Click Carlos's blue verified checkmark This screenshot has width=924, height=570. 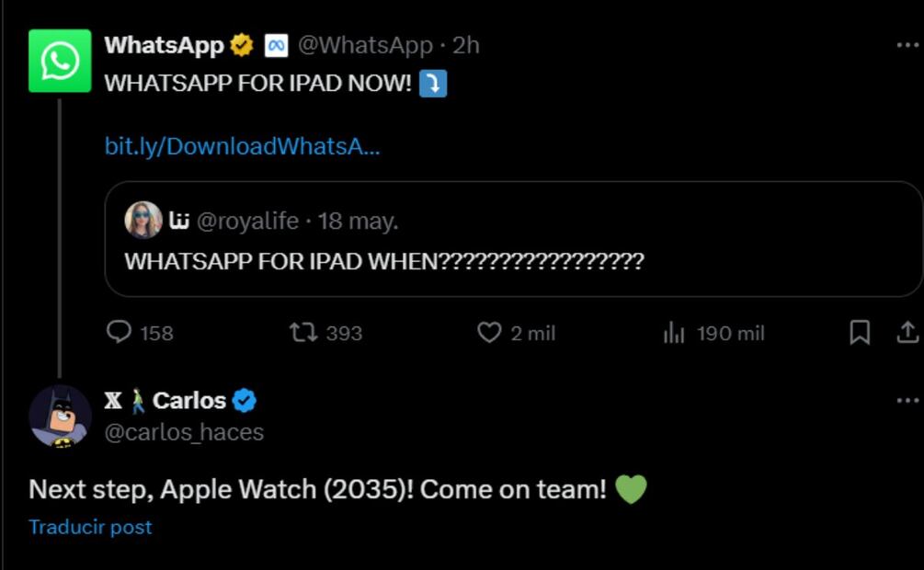coord(244,401)
